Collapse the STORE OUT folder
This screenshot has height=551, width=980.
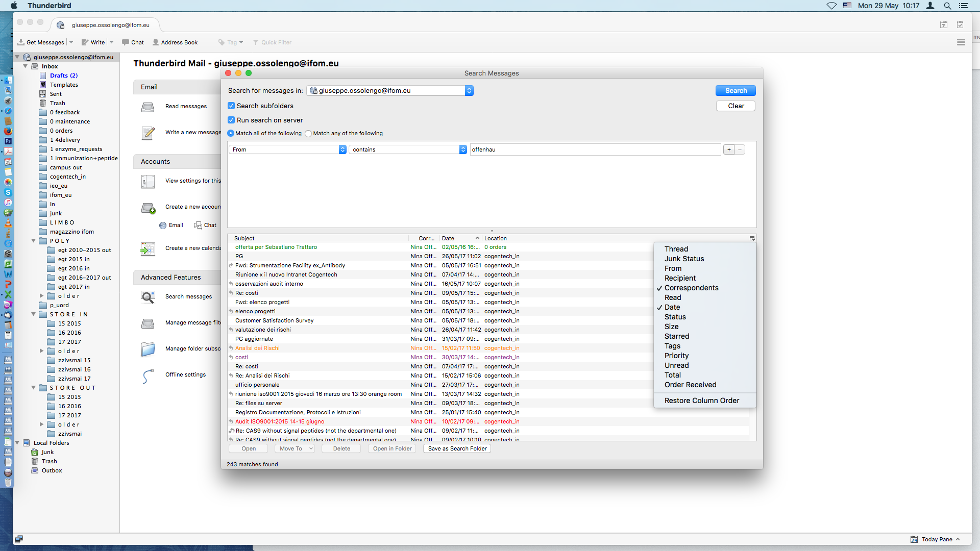click(34, 388)
